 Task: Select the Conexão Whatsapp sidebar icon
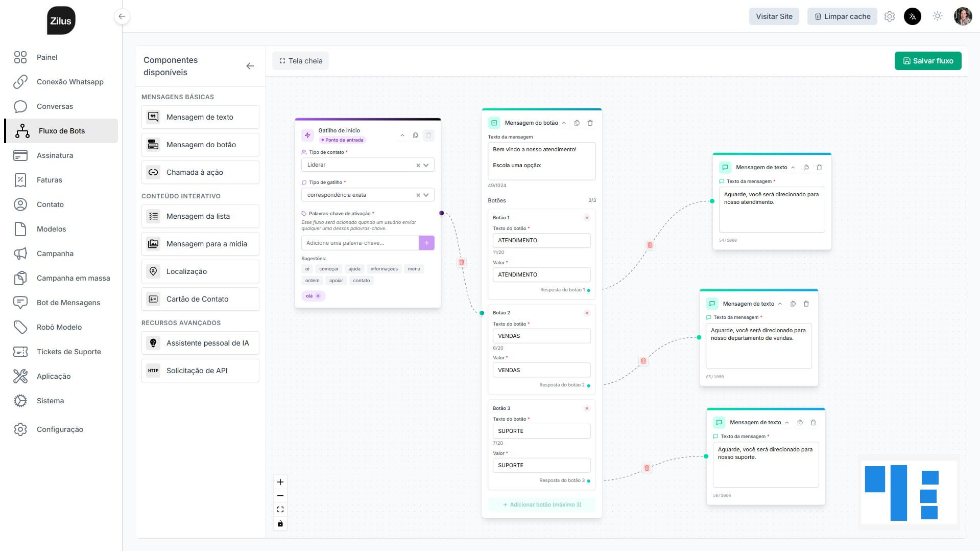point(20,82)
